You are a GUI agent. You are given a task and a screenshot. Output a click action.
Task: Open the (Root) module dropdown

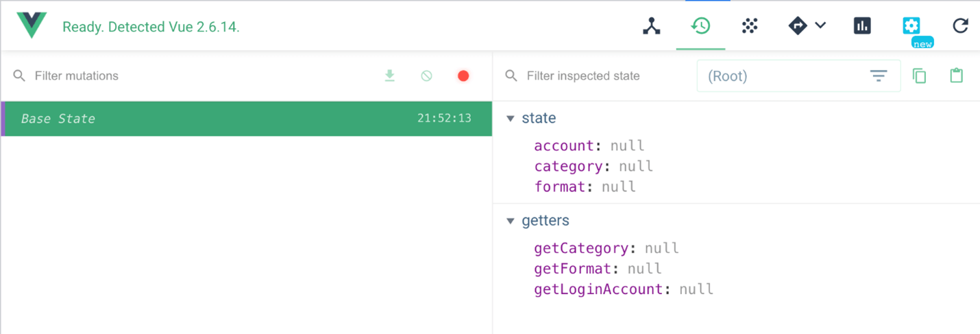pos(798,76)
